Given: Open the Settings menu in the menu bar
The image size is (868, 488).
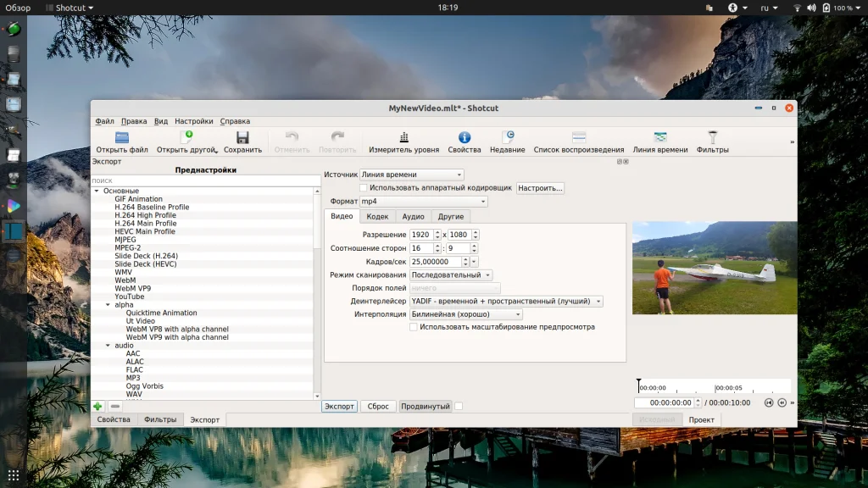Looking at the screenshot, I should [x=194, y=121].
